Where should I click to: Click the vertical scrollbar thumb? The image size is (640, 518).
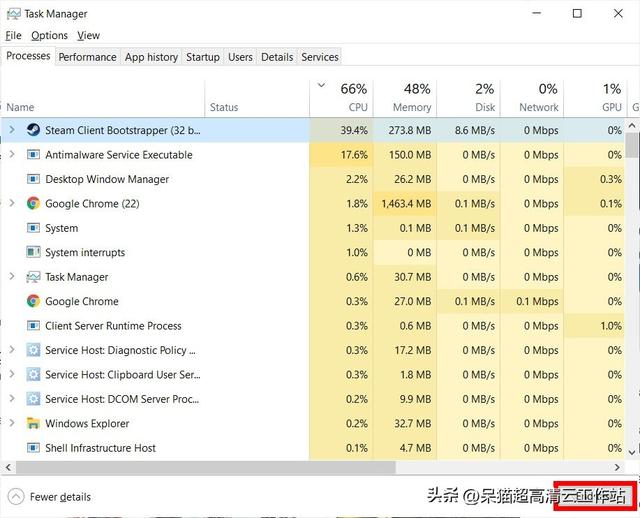click(632, 145)
